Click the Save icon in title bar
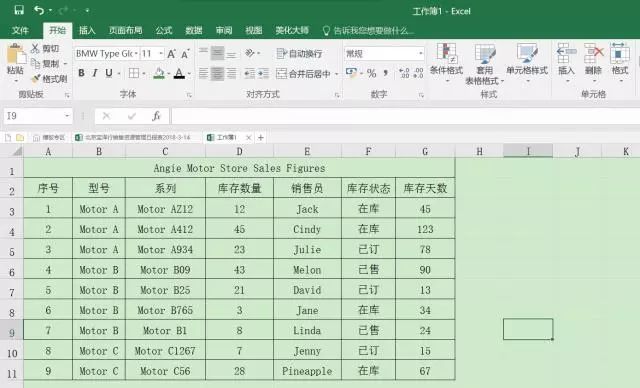The width and height of the screenshot is (640, 388). pyautogui.click(x=19, y=10)
